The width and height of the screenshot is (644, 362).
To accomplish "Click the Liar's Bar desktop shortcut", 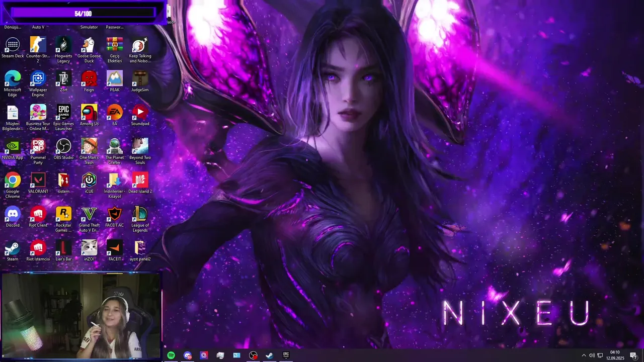I will pyautogui.click(x=63, y=250).
